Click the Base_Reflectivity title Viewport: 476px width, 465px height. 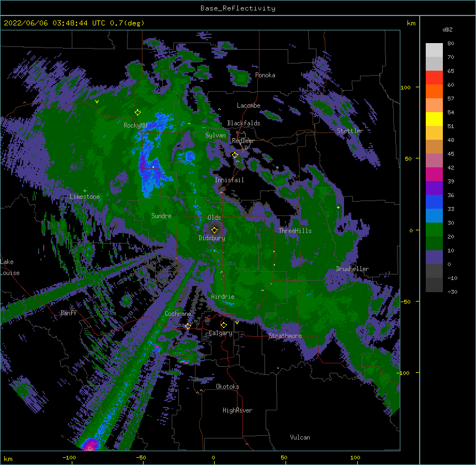(x=238, y=8)
